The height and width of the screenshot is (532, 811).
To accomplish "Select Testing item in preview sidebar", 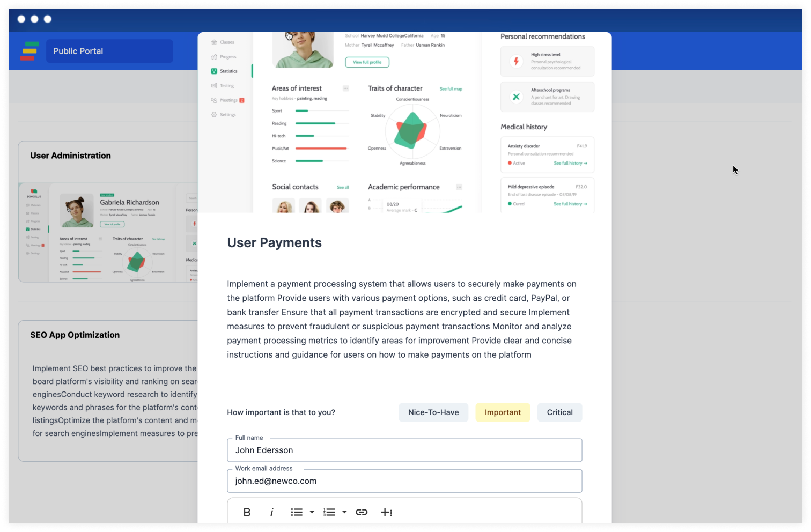I will pyautogui.click(x=223, y=86).
